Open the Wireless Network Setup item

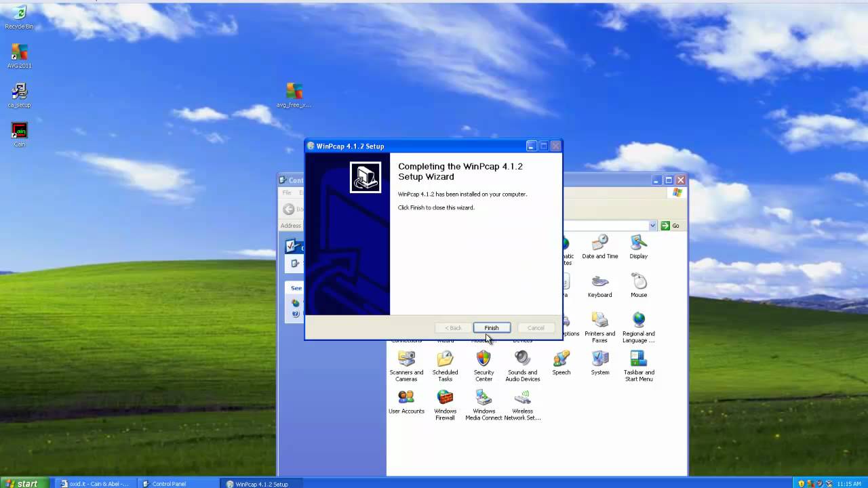point(522,405)
